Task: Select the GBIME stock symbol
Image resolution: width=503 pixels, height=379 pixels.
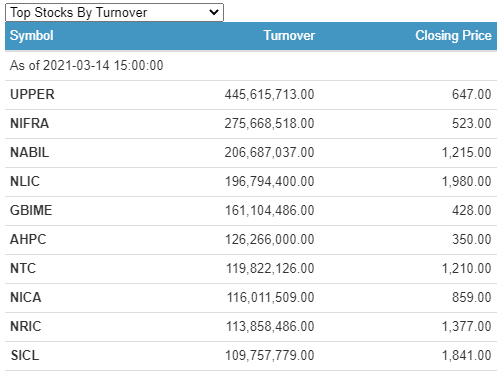Action: click(31, 210)
